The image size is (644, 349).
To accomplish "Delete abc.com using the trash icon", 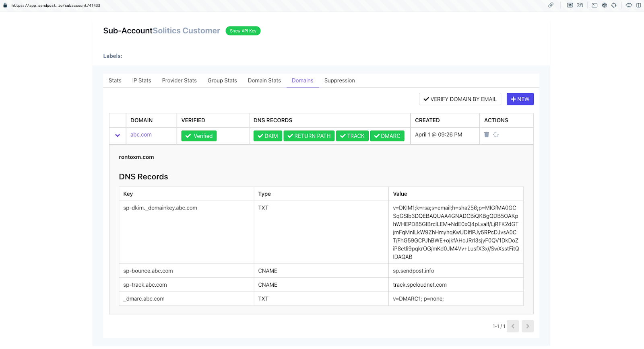I will point(486,135).
